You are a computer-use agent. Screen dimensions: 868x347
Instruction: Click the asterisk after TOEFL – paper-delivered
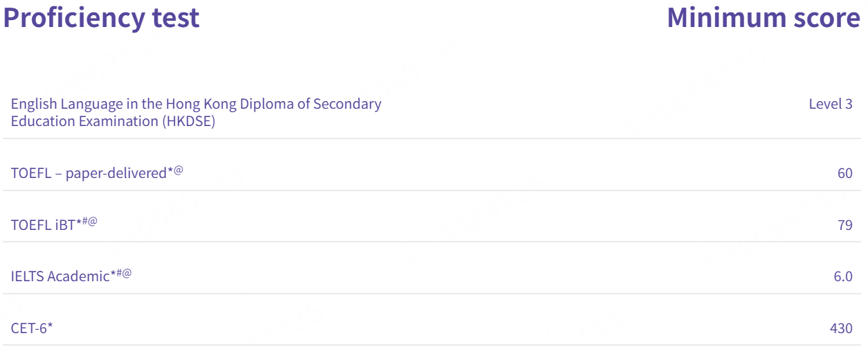pyautogui.click(x=170, y=171)
